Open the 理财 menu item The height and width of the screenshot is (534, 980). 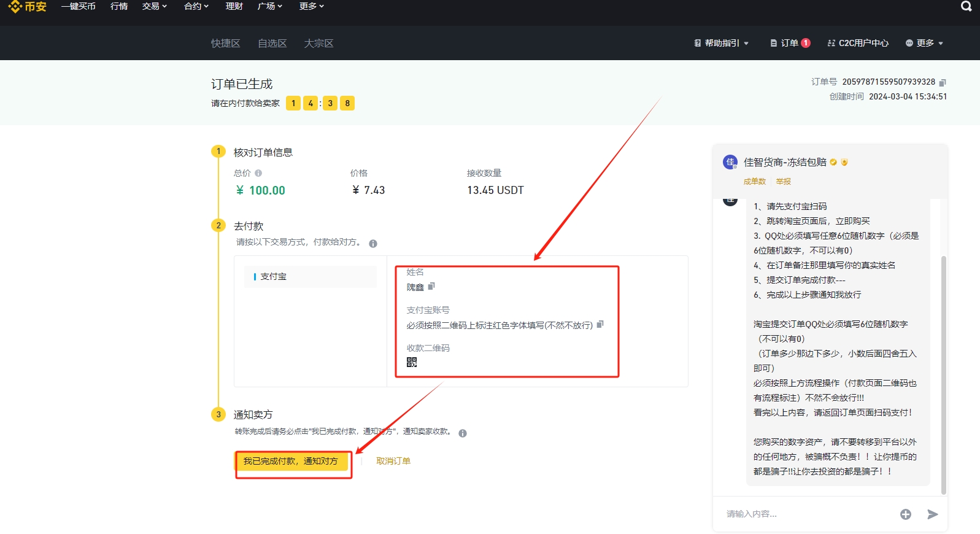point(234,6)
